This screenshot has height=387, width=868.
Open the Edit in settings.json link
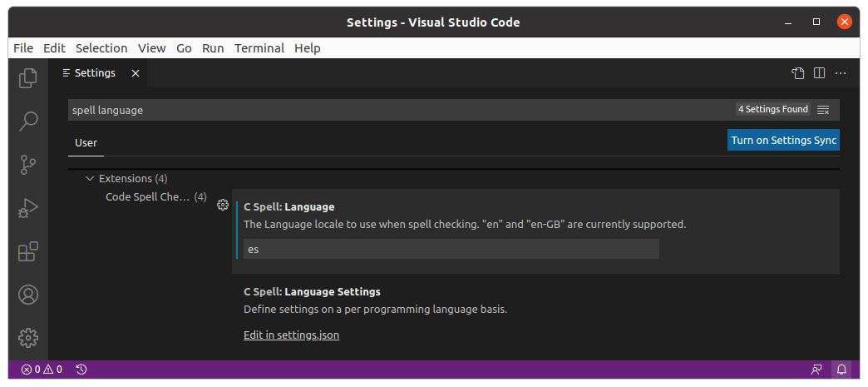pos(291,335)
